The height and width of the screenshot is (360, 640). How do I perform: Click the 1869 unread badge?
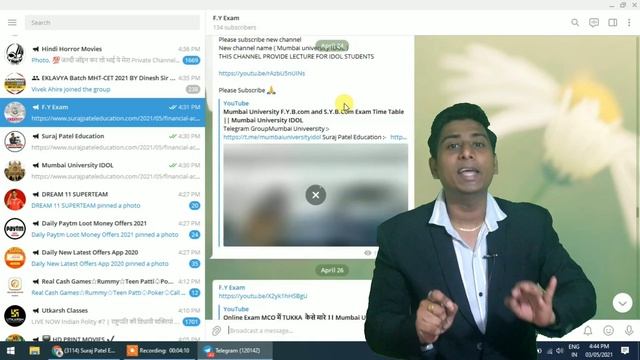(x=191, y=60)
